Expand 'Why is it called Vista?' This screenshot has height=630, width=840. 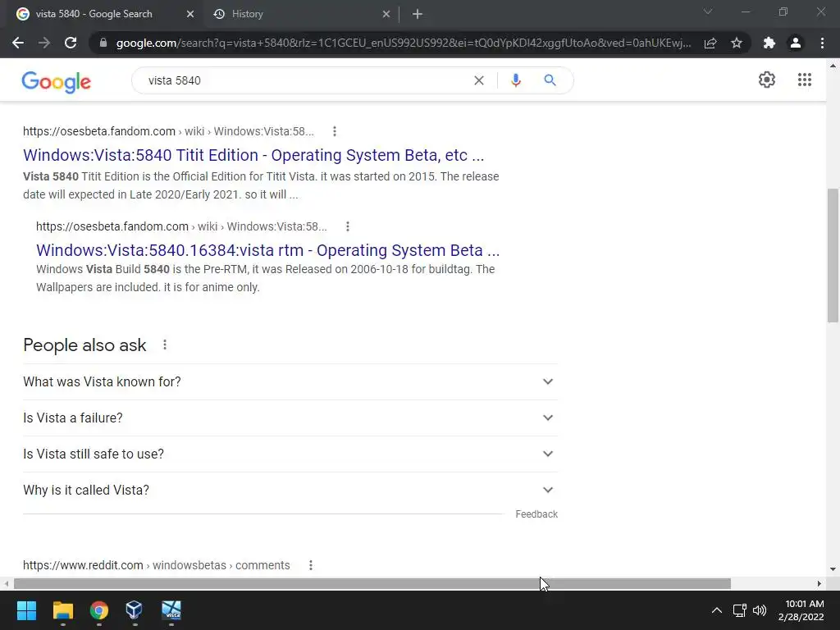(x=290, y=491)
